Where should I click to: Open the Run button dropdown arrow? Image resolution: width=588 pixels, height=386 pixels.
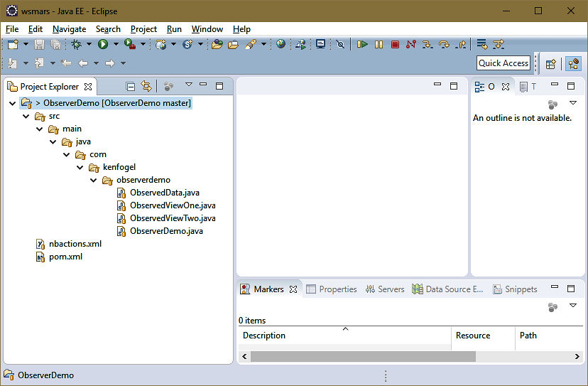coord(115,45)
